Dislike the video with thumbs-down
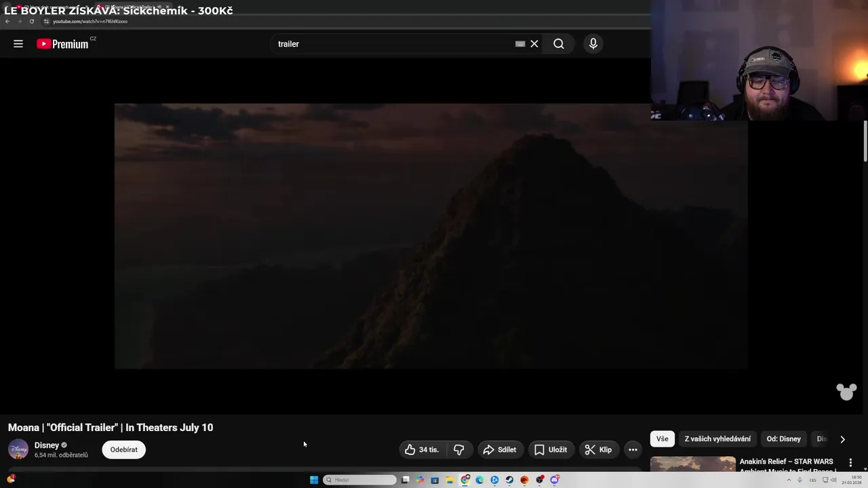Image resolution: width=868 pixels, height=488 pixels. tap(459, 449)
